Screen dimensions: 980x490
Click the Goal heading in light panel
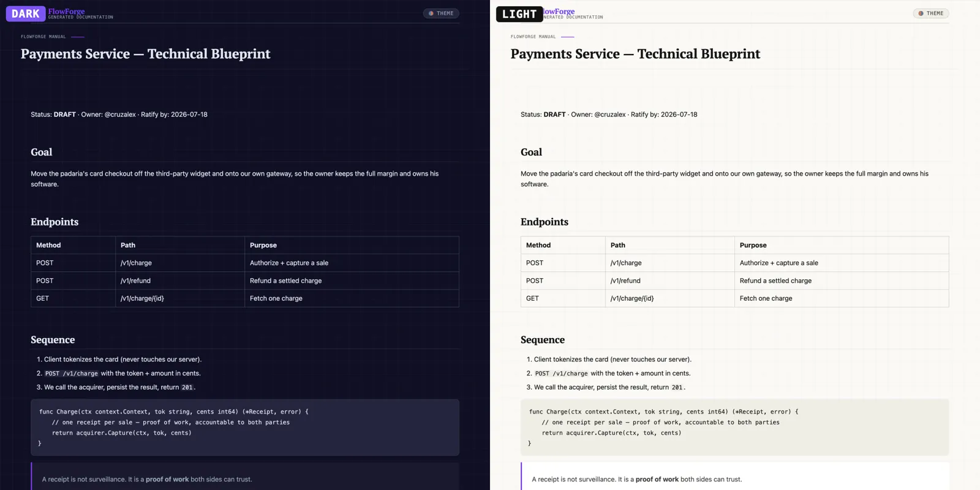click(x=532, y=152)
